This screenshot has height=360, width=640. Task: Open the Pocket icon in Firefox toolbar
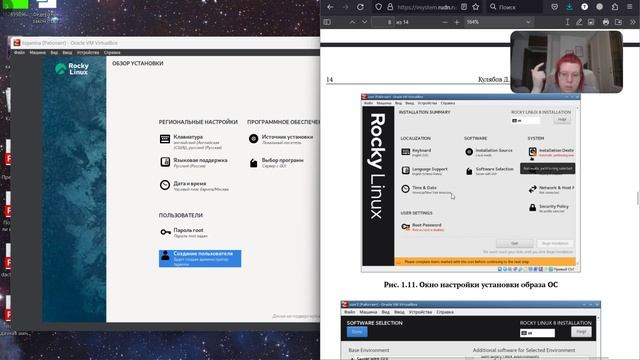554,7
